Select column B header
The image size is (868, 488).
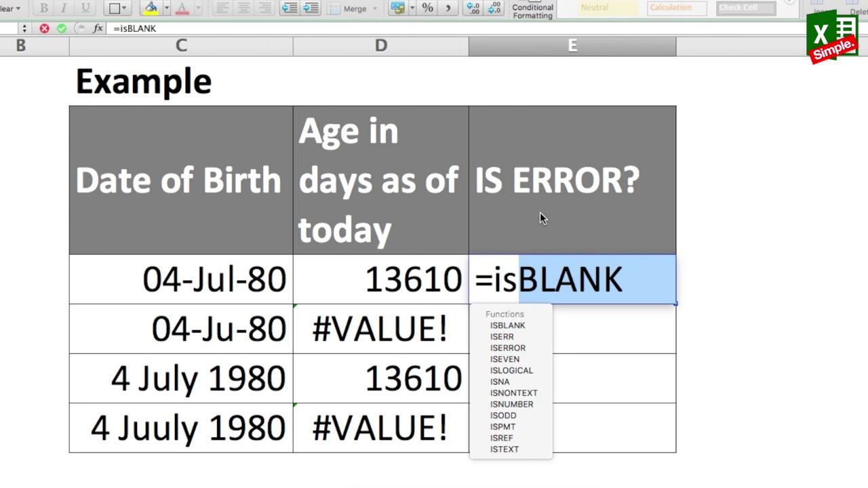(20, 45)
